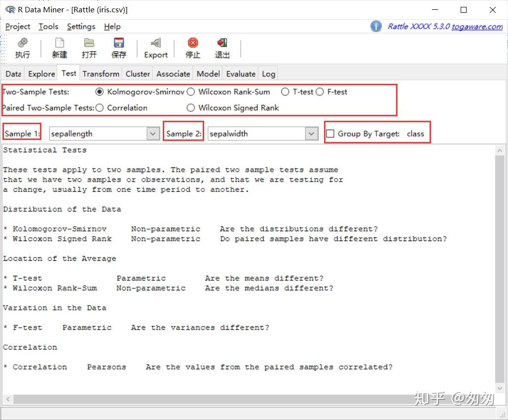Switch to the Cluster tab
The image size is (508, 420).
pos(138,74)
